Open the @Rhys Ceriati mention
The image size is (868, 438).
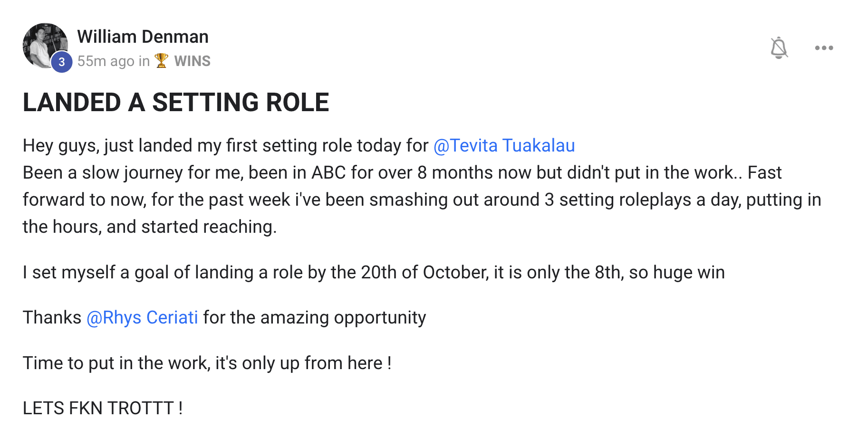[142, 317]
